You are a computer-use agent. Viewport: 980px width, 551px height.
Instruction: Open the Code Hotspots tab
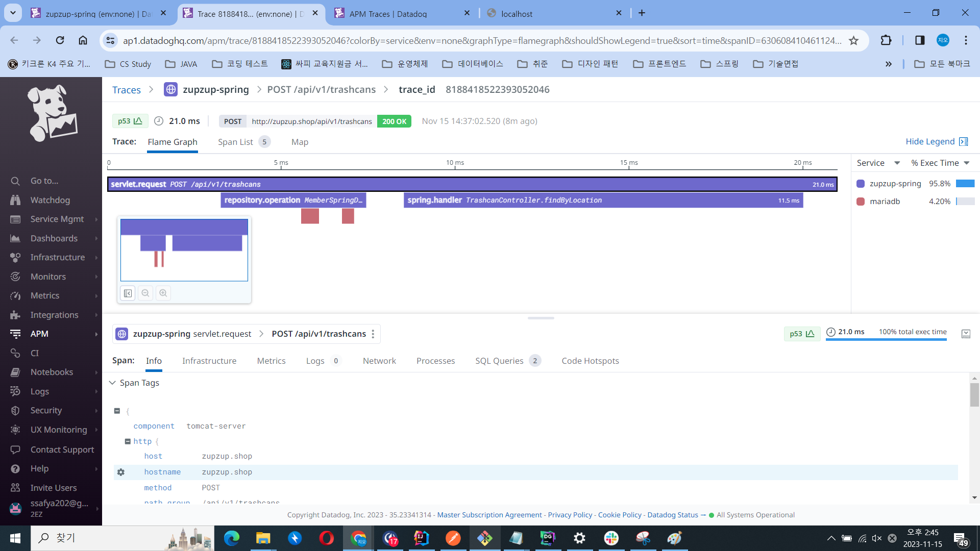pos(590,361)
